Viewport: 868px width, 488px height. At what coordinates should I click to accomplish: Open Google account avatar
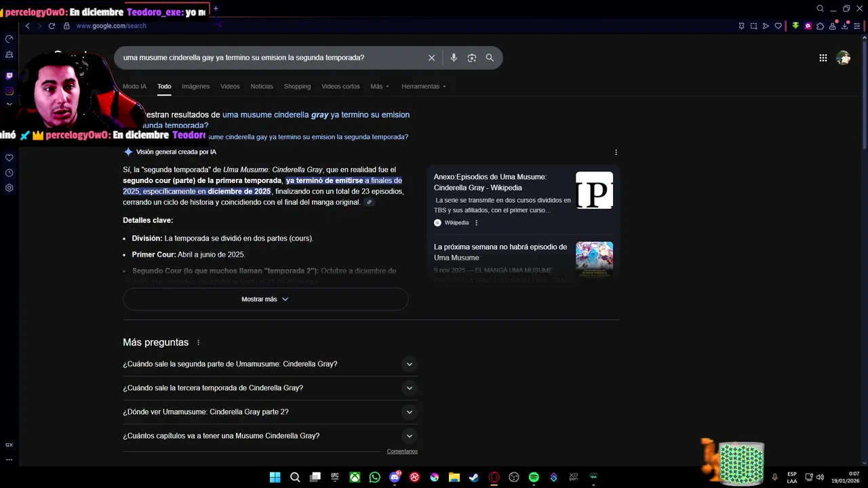pyautogui.click(x=844, y=58)
